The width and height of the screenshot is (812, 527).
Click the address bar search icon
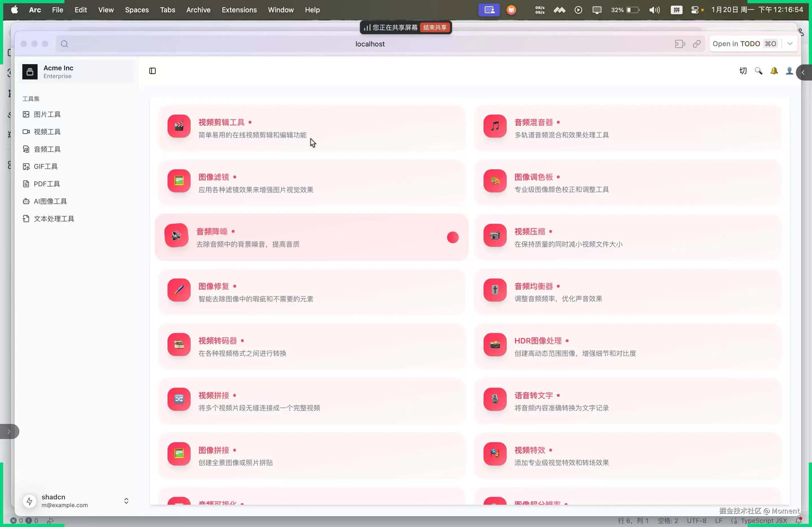tap(64, 44)
